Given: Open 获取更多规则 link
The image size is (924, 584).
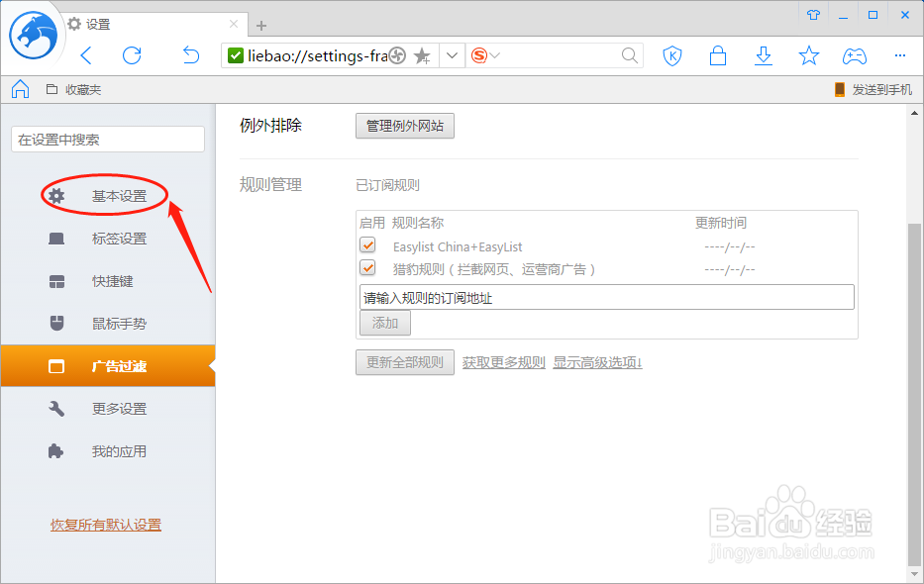Looking at the screenshot, I should (x=504, y=362).
